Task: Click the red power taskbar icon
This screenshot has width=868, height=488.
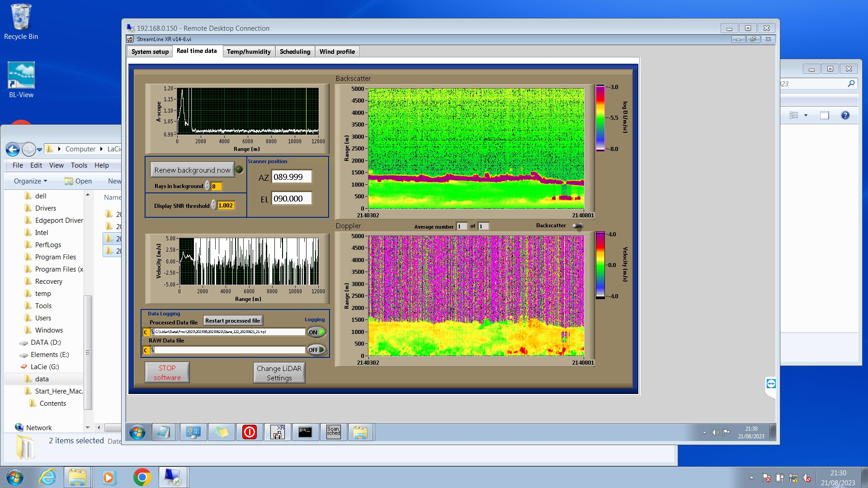Action: pos(249,432)
